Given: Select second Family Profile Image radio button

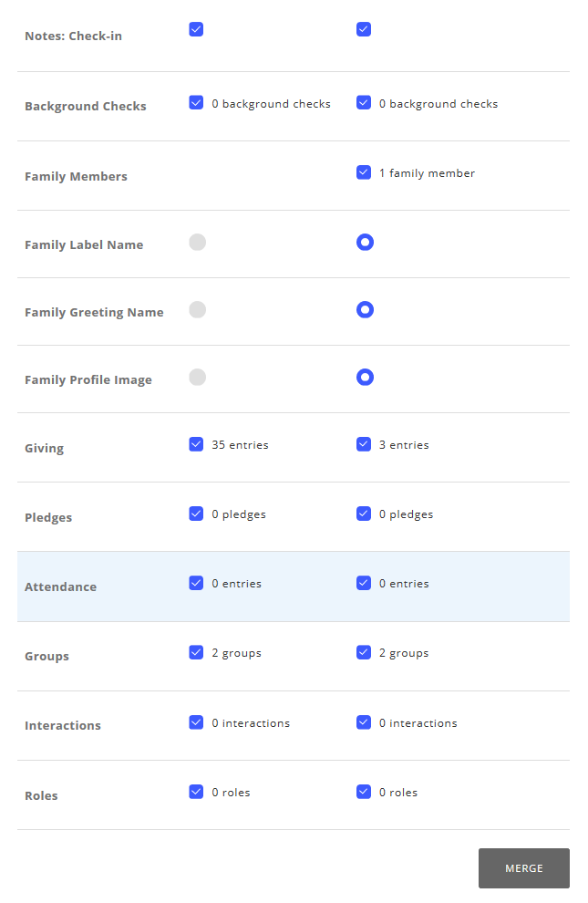Looking at the screenshot, I should click(365, 377).
